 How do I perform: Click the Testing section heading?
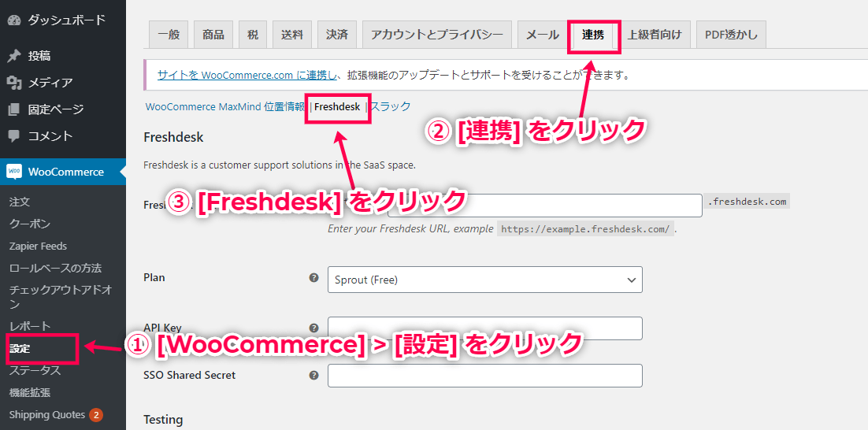pos(163,420)
